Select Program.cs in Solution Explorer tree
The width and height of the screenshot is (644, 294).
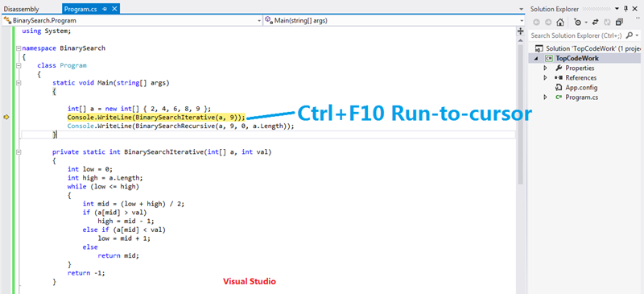click(x=581, y=97)
